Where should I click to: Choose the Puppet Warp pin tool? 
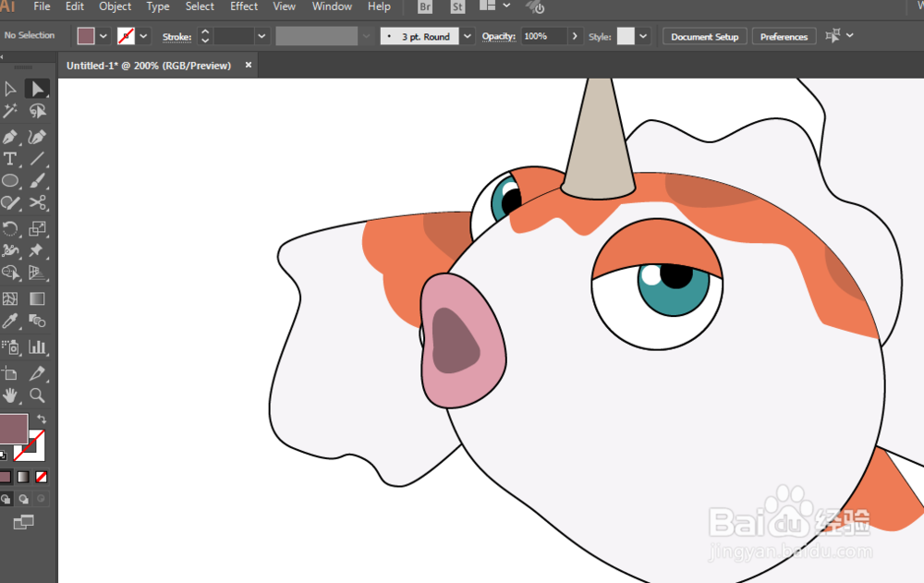tap(37, 250)
